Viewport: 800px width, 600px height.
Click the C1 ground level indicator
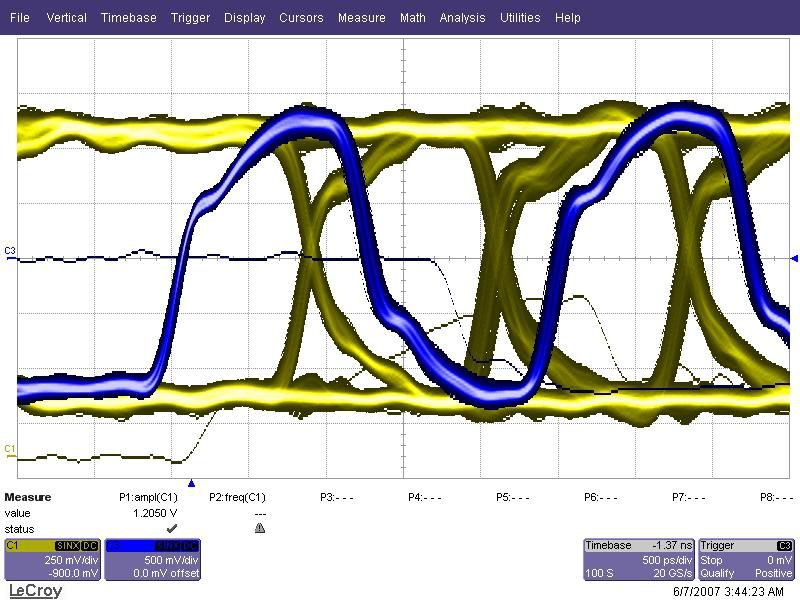(10, 447)
